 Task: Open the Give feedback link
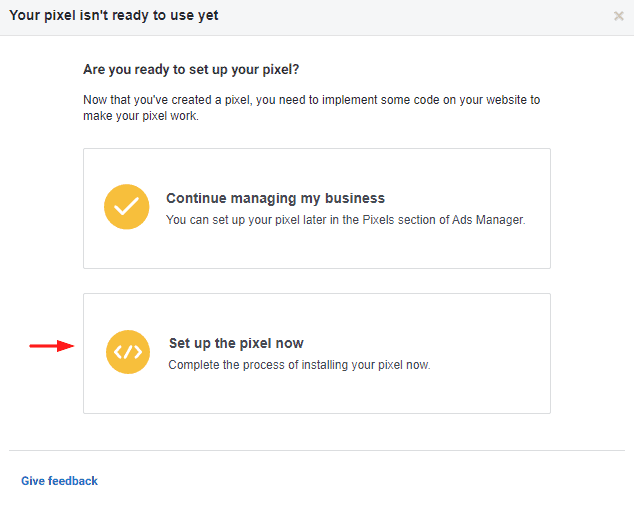pos(59,481)
